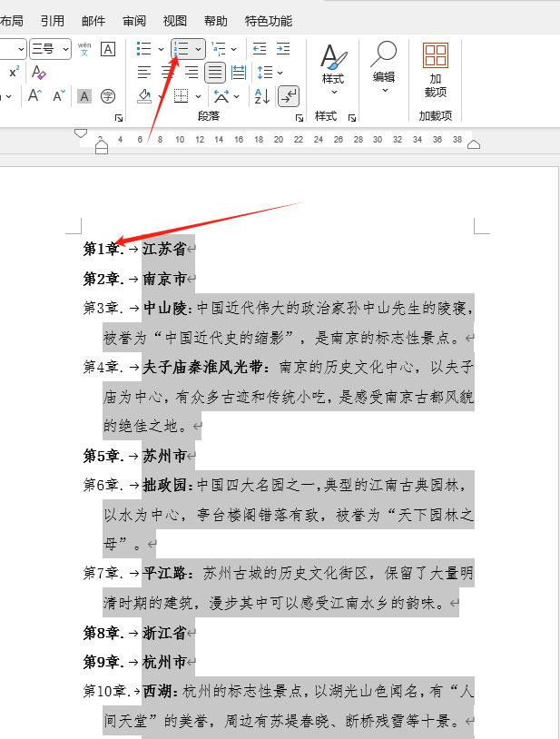The height and width of the screenshot is (739, 560).
Task: Open the font size dropdown showing 三号
Action: click(x=50, y=49)
